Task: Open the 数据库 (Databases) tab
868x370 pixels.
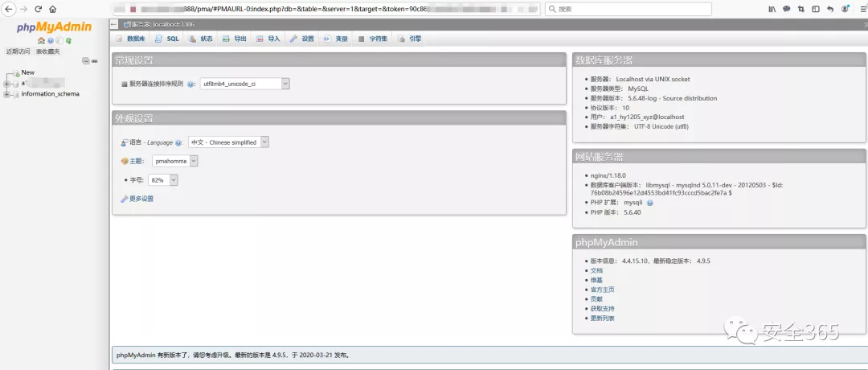Action: pos(130,39)
